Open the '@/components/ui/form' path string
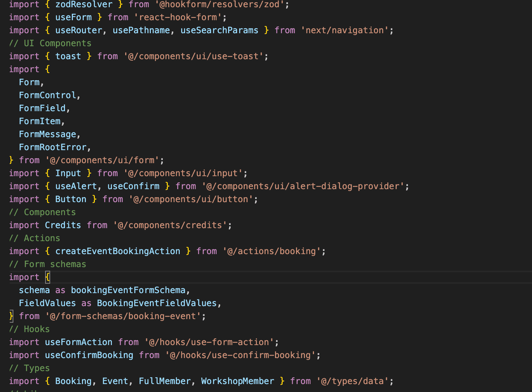This screenshot has width=532, height=392. click(103, 160)
